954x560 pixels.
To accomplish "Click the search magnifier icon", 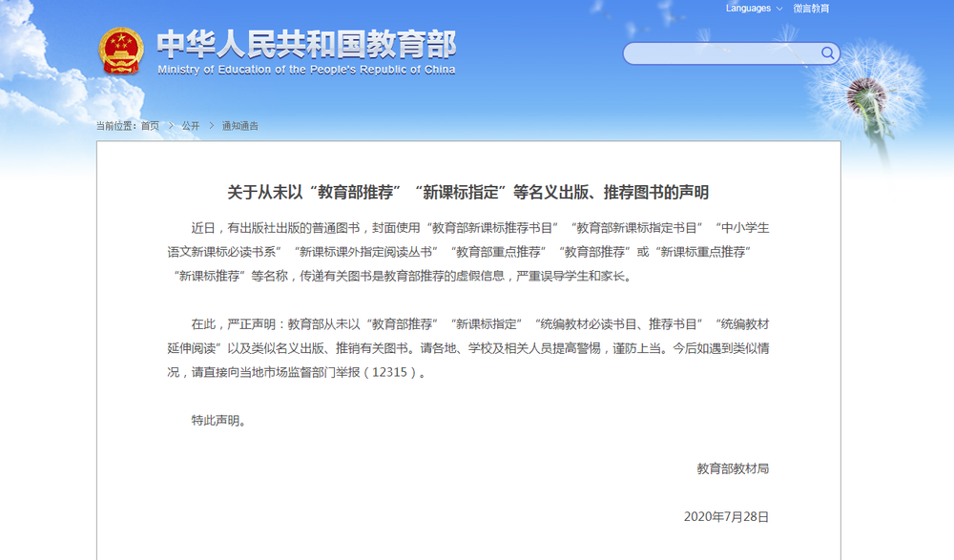I will (x=827, y=53).
